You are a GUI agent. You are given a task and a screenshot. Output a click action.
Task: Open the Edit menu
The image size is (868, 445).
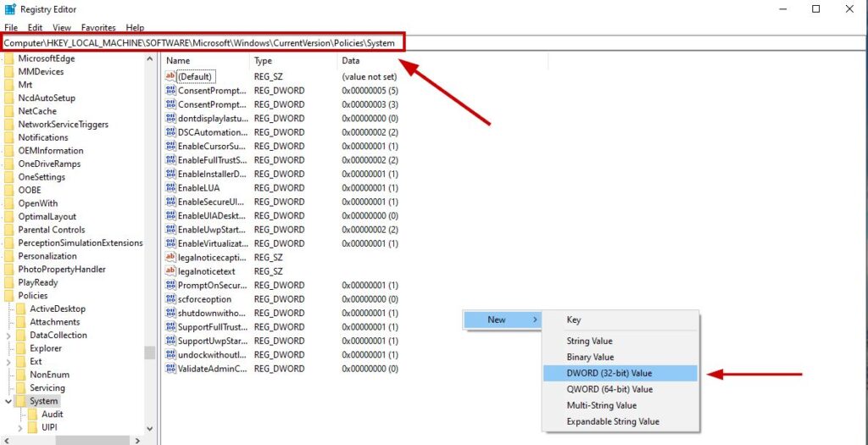(x=35, y=27)
